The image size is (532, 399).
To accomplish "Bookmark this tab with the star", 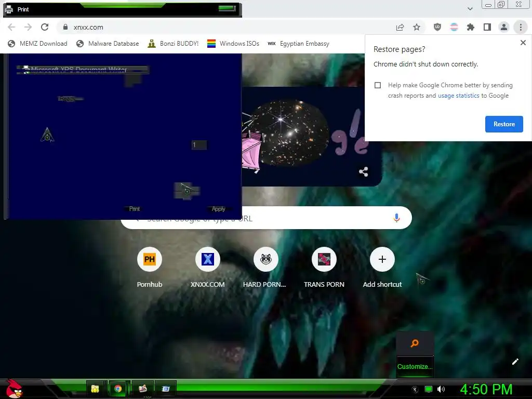I will [x=417, y=27].
